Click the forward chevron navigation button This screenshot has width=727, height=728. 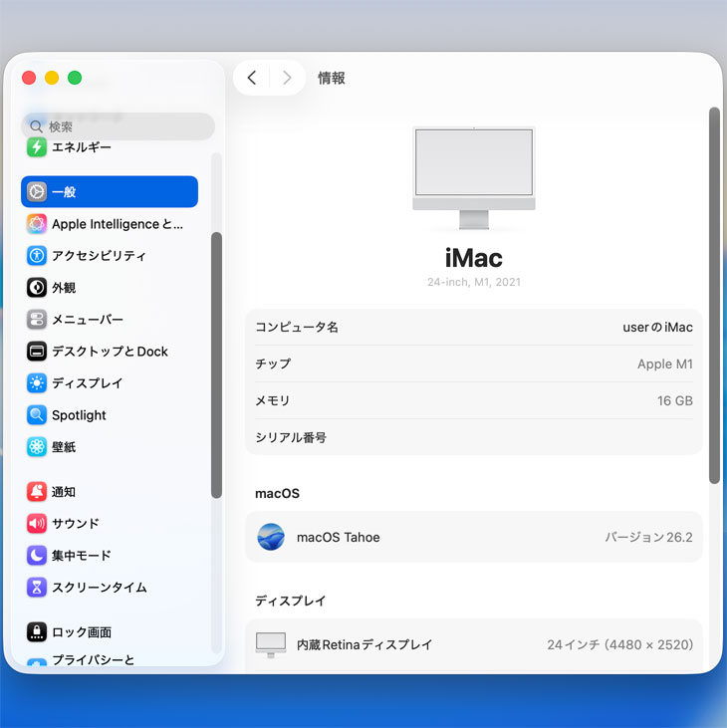coord(287,78)
